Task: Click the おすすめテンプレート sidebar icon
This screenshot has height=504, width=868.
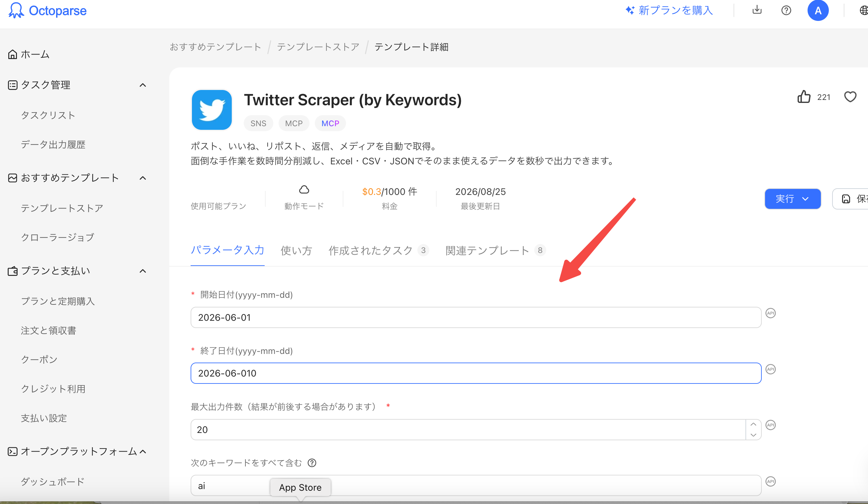Action: click(x=12, y=178)
